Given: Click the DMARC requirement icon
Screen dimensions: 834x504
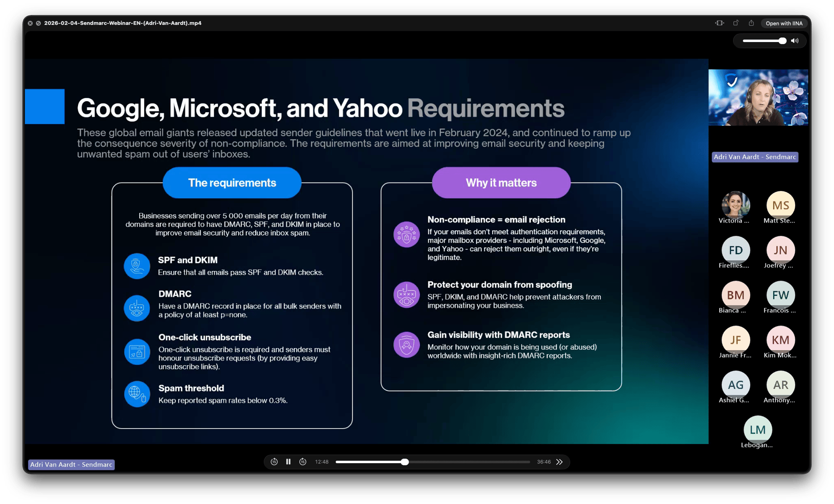Looking at the screenshot, I should [x=137, y=308].
